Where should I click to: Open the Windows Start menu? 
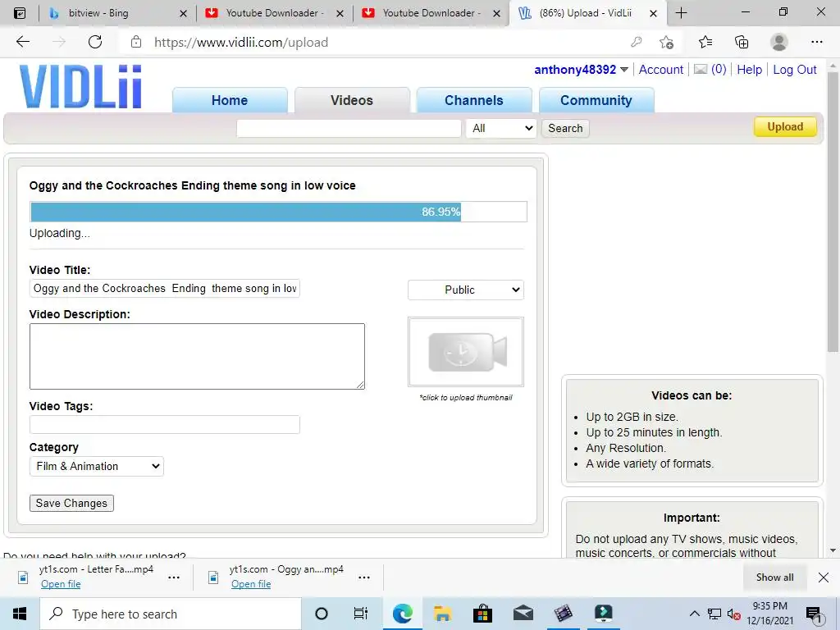20,614
